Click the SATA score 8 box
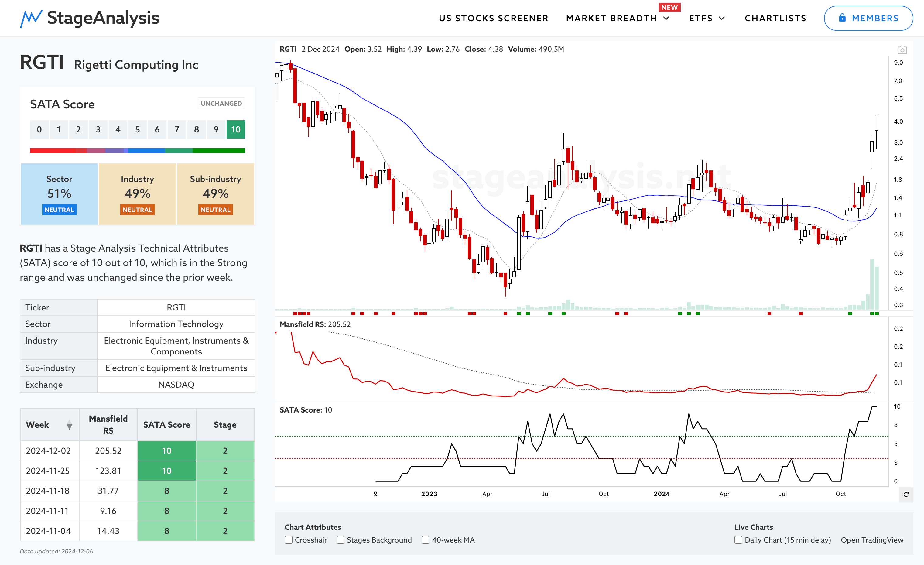Image resolution: width=924 pixels, height=565 pixels. (x=196, y=129)
